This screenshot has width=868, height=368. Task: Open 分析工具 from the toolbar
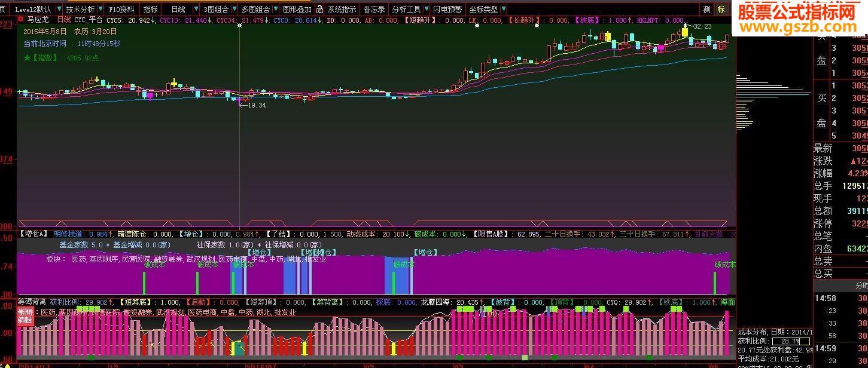[407, 10]
